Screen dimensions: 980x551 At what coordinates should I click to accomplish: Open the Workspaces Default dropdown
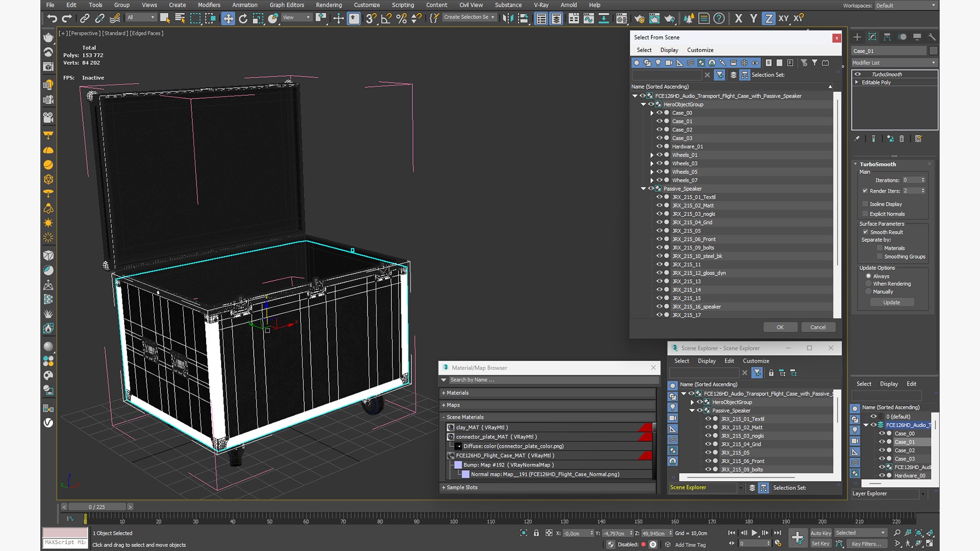(906, 6)
